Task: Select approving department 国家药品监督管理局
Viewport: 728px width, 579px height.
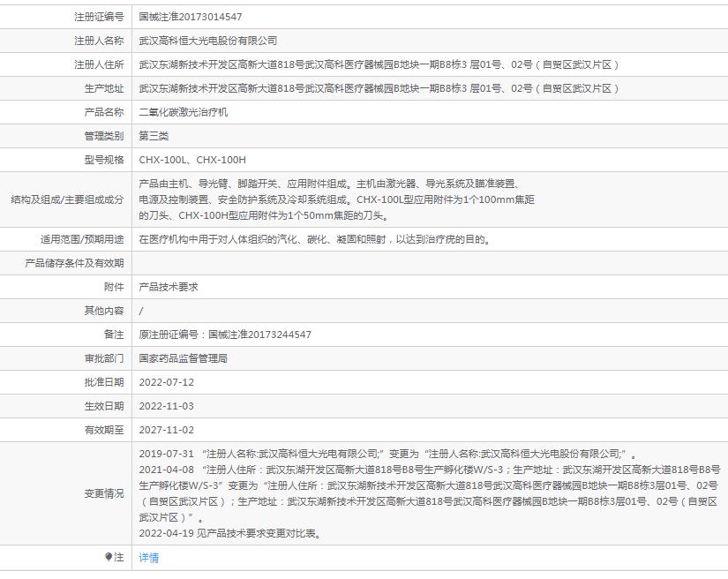Action: (x=184, y=358)
